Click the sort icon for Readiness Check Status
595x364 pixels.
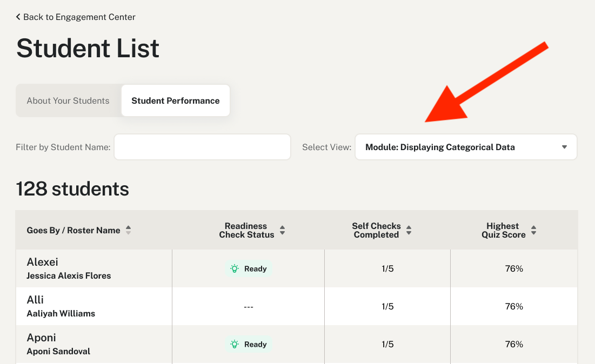[282, 230]
